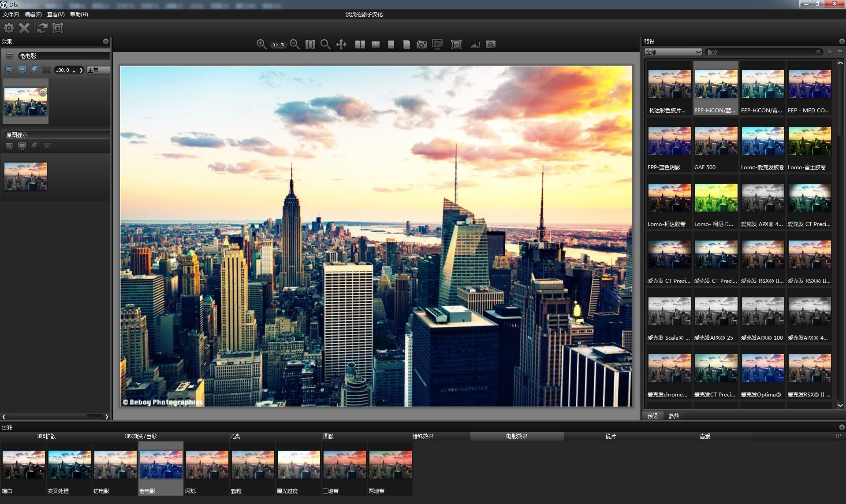Click the zoom in magnifier icon
Viewport: 846px width, 504px height.
[261, 44]
